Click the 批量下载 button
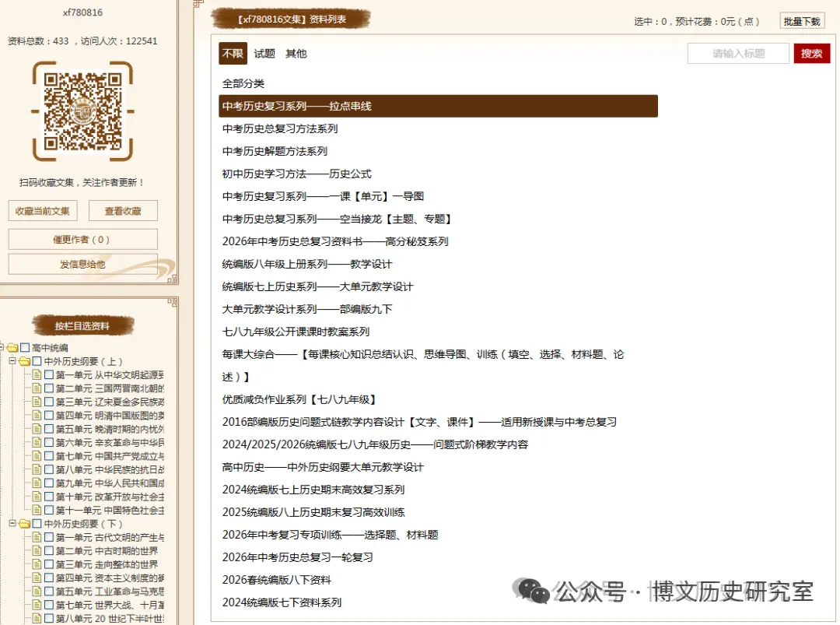This screenshot has width=840, height=625. tap(802, 21)
